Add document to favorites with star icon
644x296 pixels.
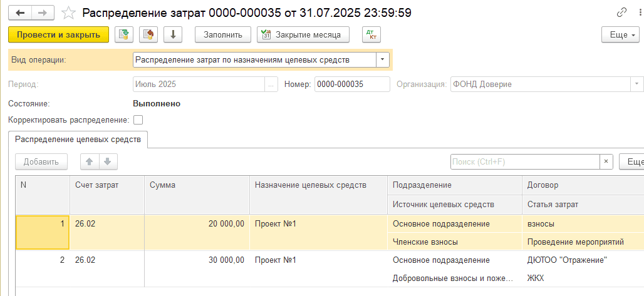pyautogui.click(x=70, y=13)
